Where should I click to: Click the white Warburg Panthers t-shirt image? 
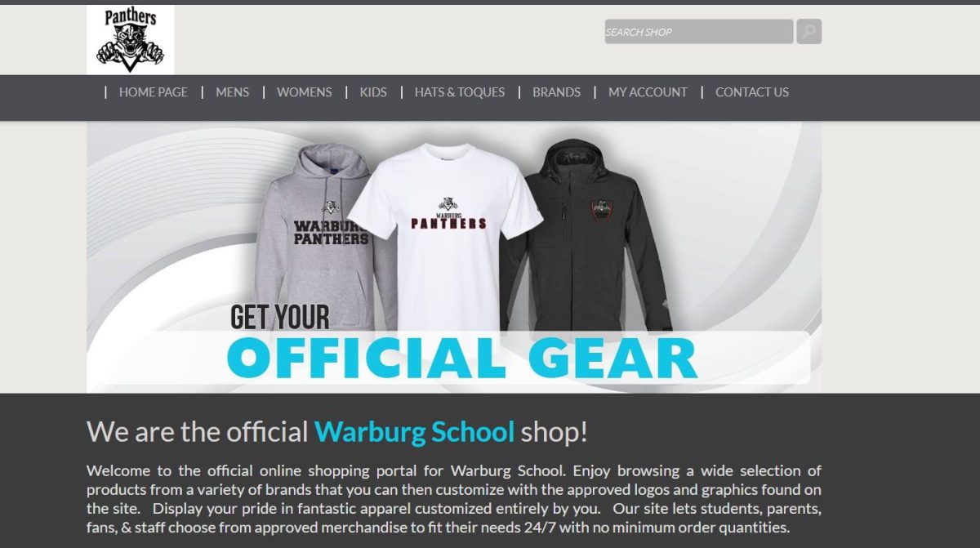click(x=448, y=237)
